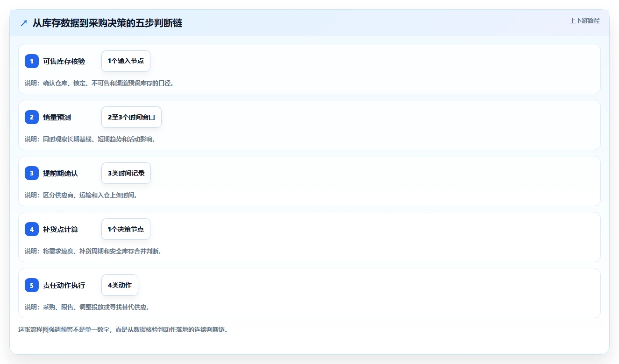Screen dimensions: 619x364
Task: Click step number badge 3
Action: (x=32, y=173)
